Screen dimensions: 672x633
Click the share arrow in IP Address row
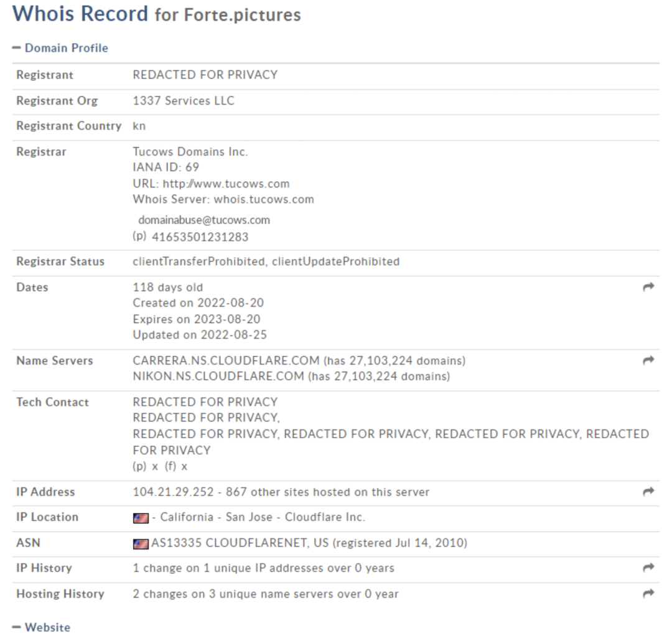(648, 491)
